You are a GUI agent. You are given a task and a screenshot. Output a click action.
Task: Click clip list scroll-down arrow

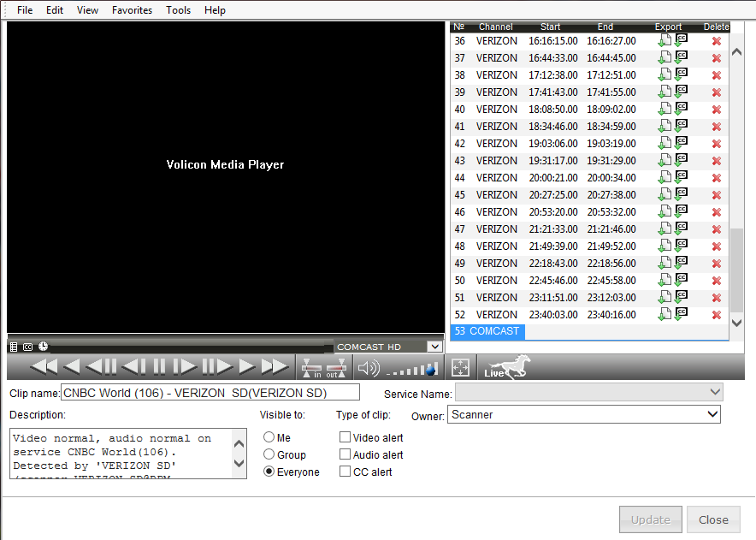(x=736, y=323)
